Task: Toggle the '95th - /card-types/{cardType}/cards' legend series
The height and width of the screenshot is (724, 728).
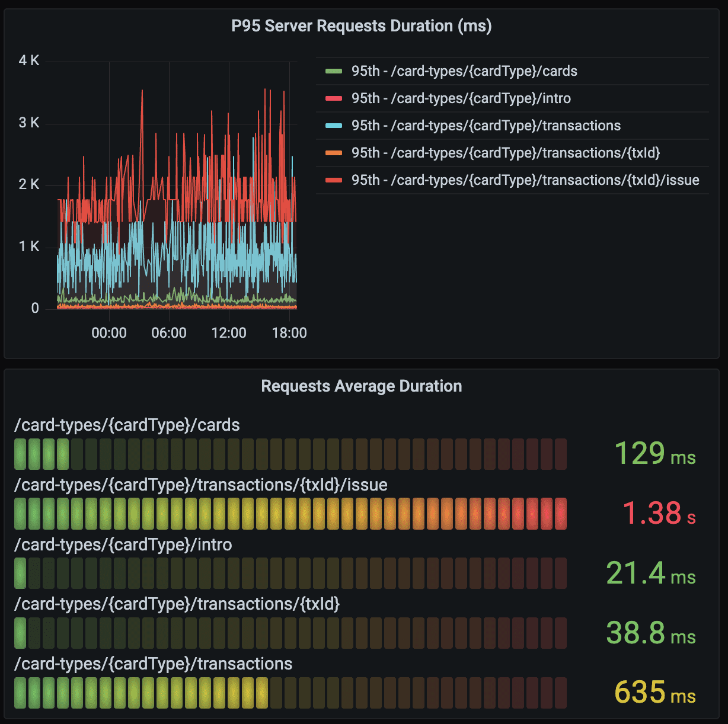Action: click(x=464, y=71)
